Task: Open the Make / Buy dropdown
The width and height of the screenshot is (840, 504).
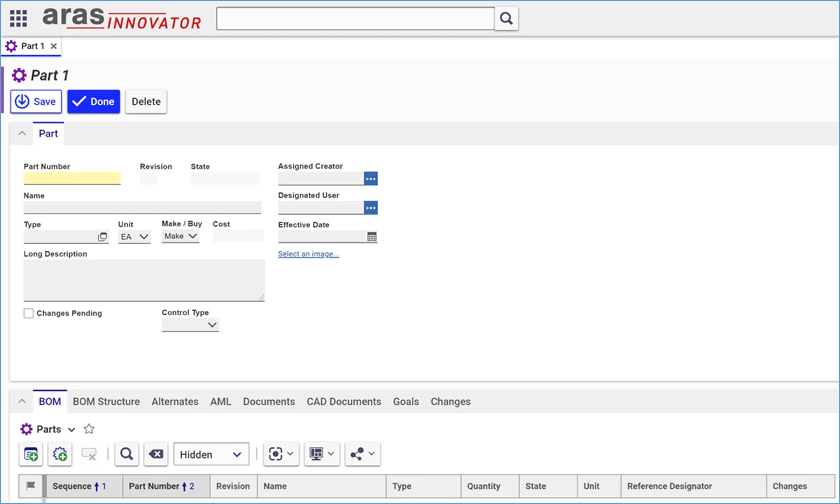Action: tap(180, 236)
